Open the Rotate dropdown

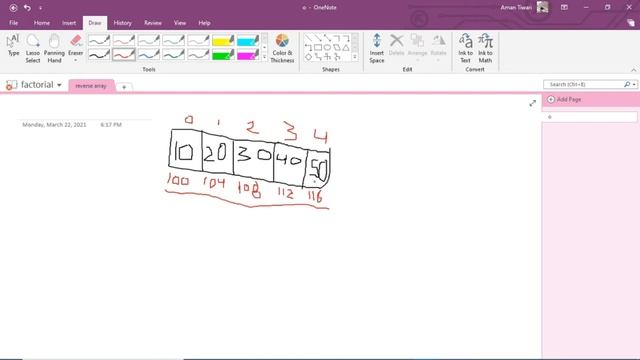click(438, 48)
